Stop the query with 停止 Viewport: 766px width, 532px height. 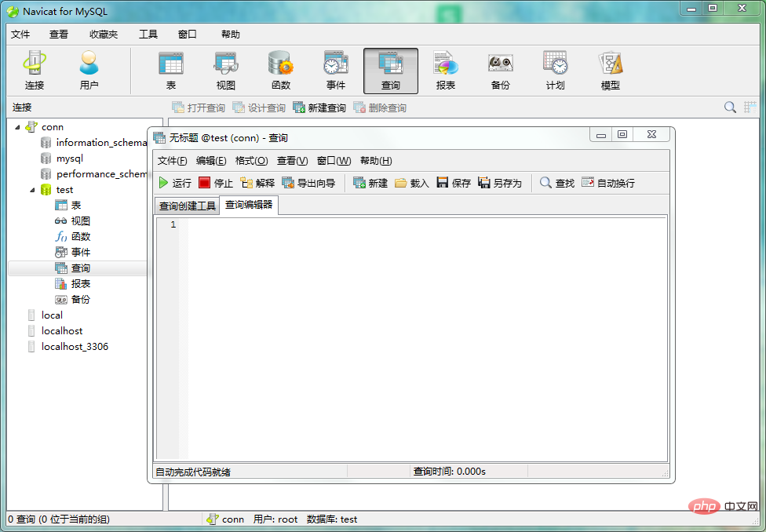[216, 183]
